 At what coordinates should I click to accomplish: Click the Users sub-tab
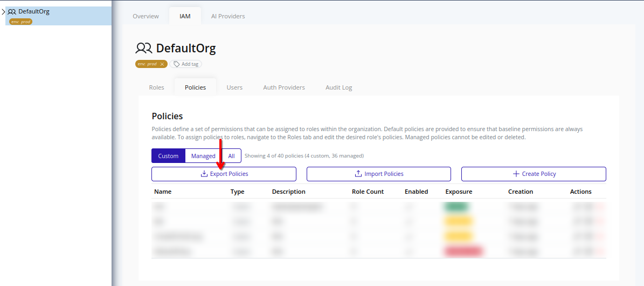pyautogui.click(x=234, y=87)
